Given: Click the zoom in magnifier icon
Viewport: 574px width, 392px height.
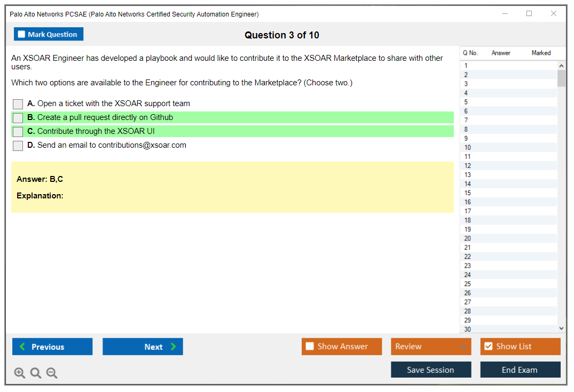Looking at the screenshot, I should pyautogui.click(x=20, y=373).
